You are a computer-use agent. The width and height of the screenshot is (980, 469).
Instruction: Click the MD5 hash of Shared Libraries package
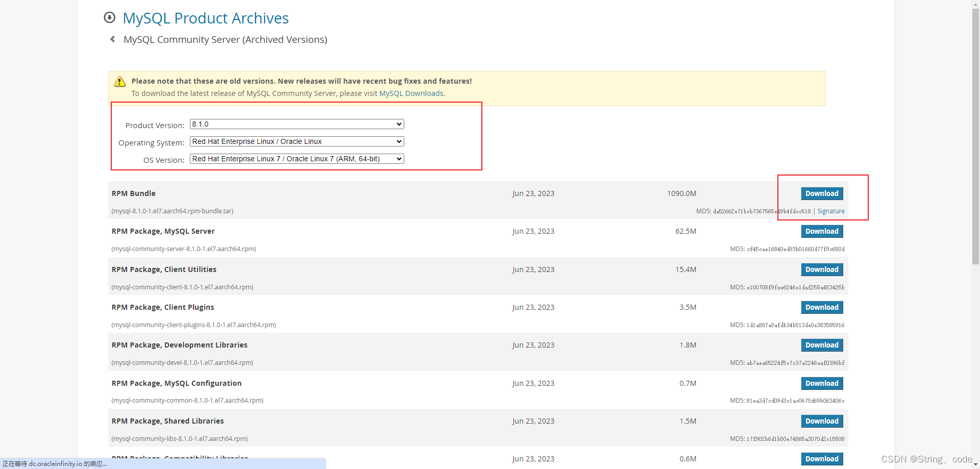point(795,439)
